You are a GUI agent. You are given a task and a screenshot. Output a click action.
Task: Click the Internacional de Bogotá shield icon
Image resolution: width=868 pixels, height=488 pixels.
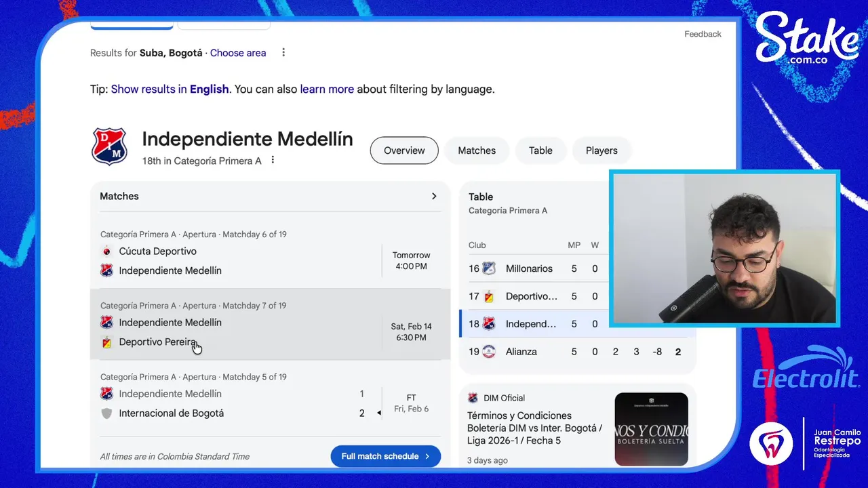(x=106, y=413)
